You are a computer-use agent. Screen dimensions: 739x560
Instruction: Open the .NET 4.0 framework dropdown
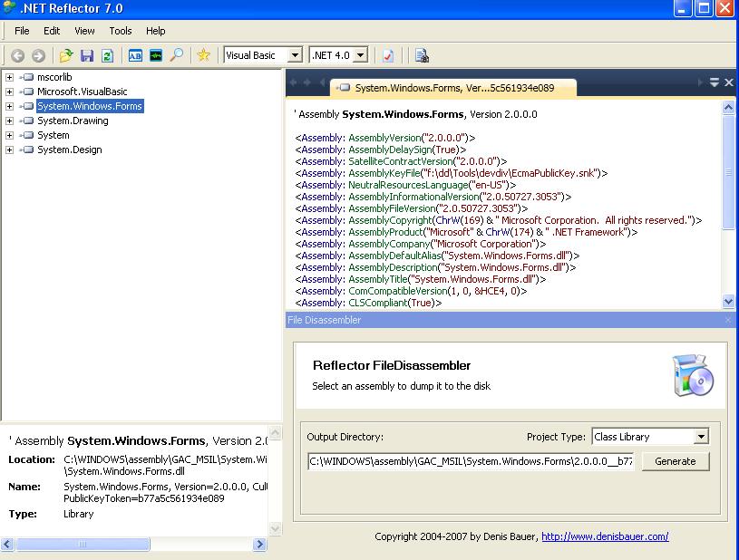pos(361,55)
